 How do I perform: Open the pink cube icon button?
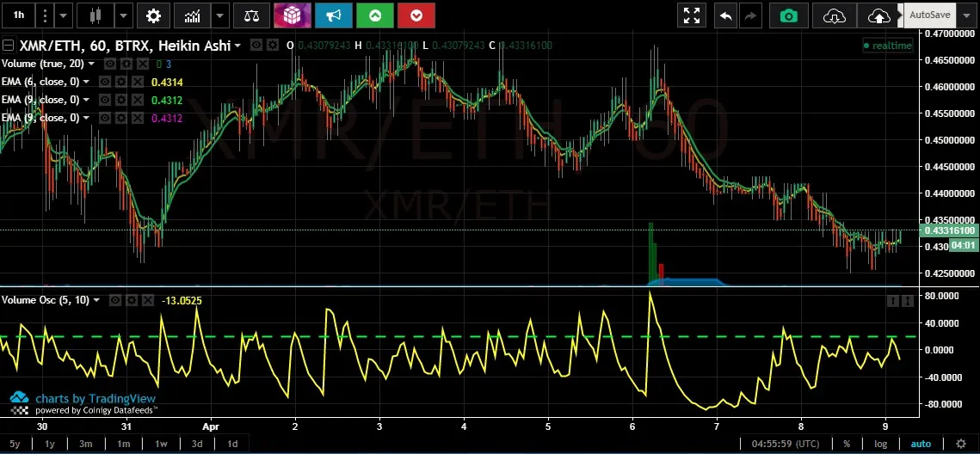point(292,15)
